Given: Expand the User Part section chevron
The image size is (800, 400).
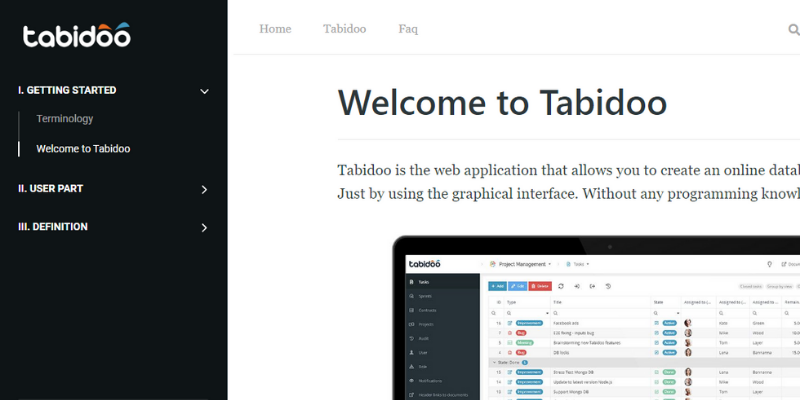Looking at the screenshot, I should [204, 189].
